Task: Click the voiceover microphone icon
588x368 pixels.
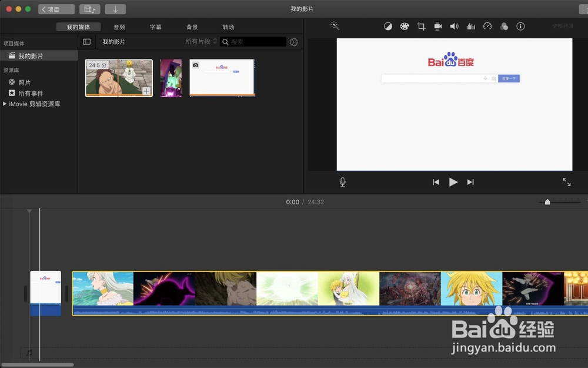Action: click(x=342, y=182)
